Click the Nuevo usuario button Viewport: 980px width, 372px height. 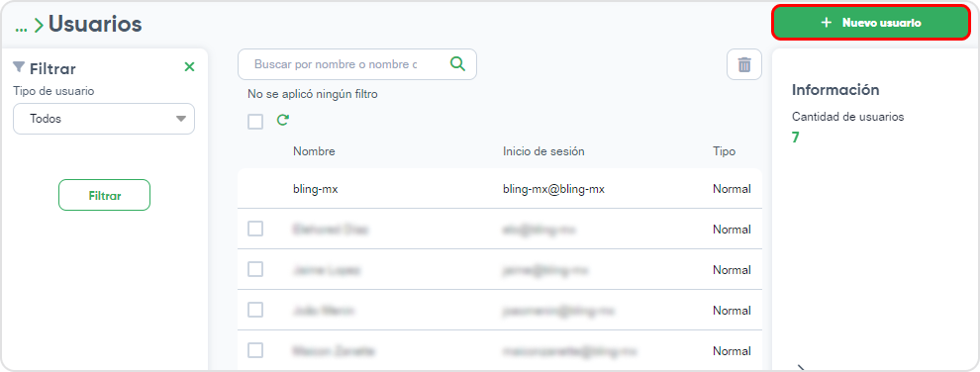(871, 23)
